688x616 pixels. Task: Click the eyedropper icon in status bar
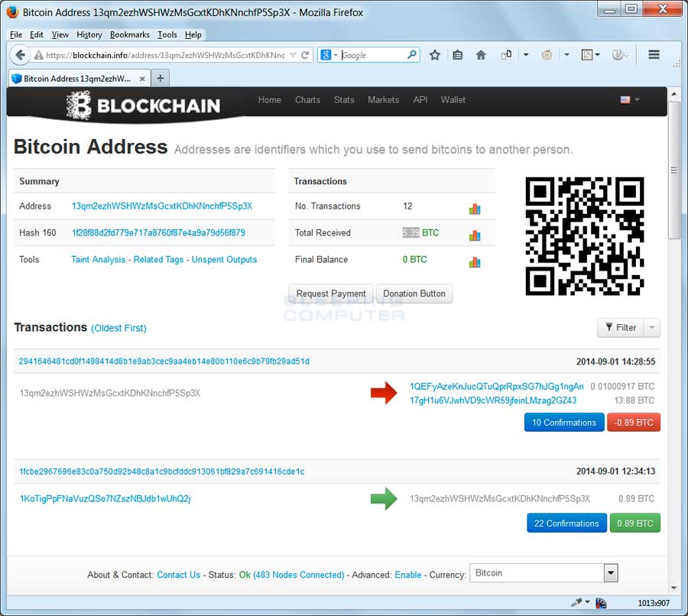pos(576,602)
